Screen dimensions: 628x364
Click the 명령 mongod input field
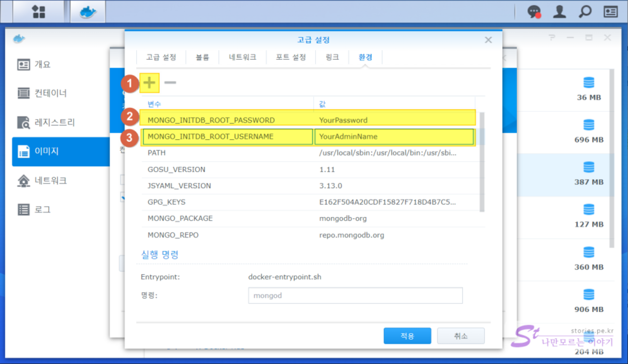[x=355, y=295]
